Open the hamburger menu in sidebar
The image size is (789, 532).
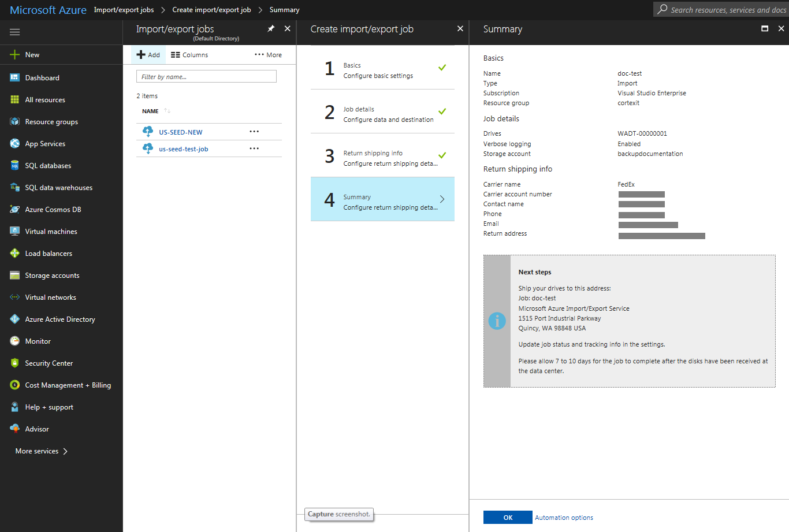(x=15, y=32)
